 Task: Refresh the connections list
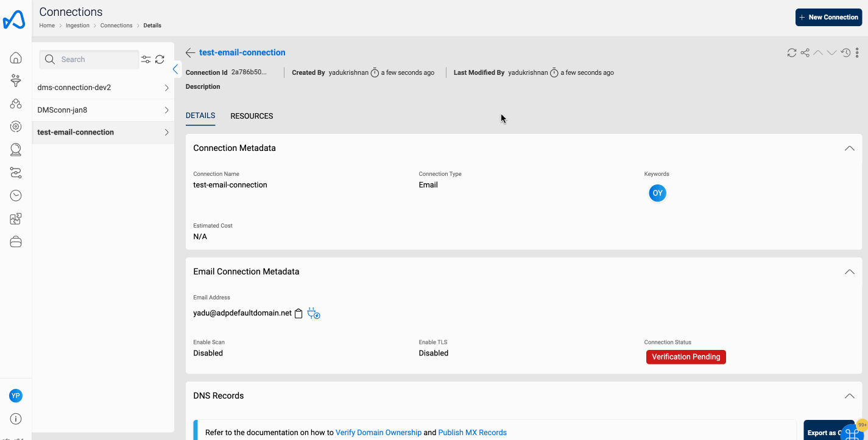point(160,59)
